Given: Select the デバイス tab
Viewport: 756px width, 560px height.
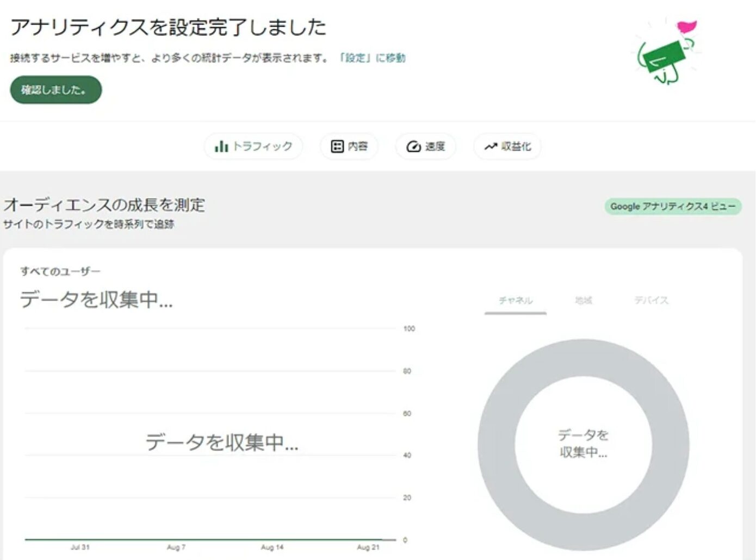Looking at the screenshot, I should pos(651,300).
